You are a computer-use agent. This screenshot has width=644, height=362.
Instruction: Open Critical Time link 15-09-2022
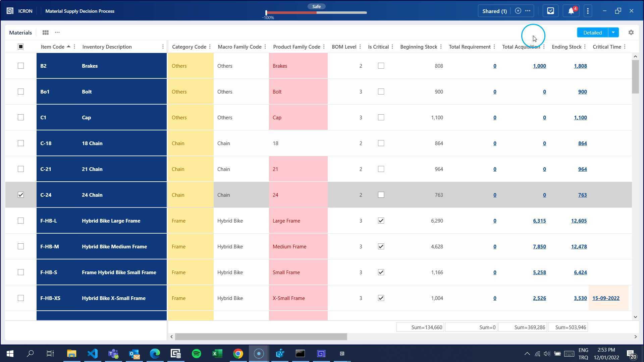click(606, 298)
